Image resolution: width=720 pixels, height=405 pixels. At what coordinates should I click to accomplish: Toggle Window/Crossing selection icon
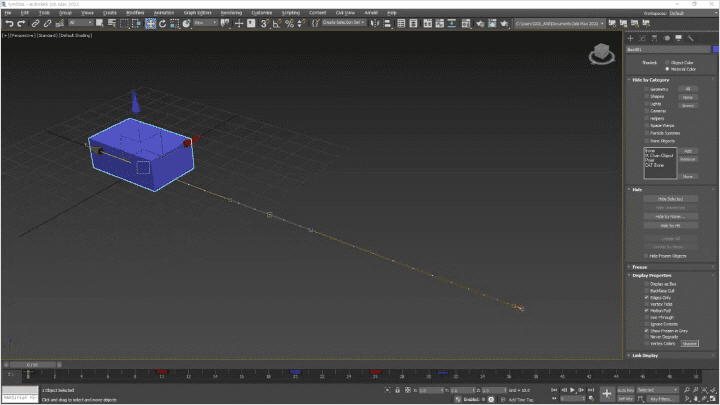point(136,23)
